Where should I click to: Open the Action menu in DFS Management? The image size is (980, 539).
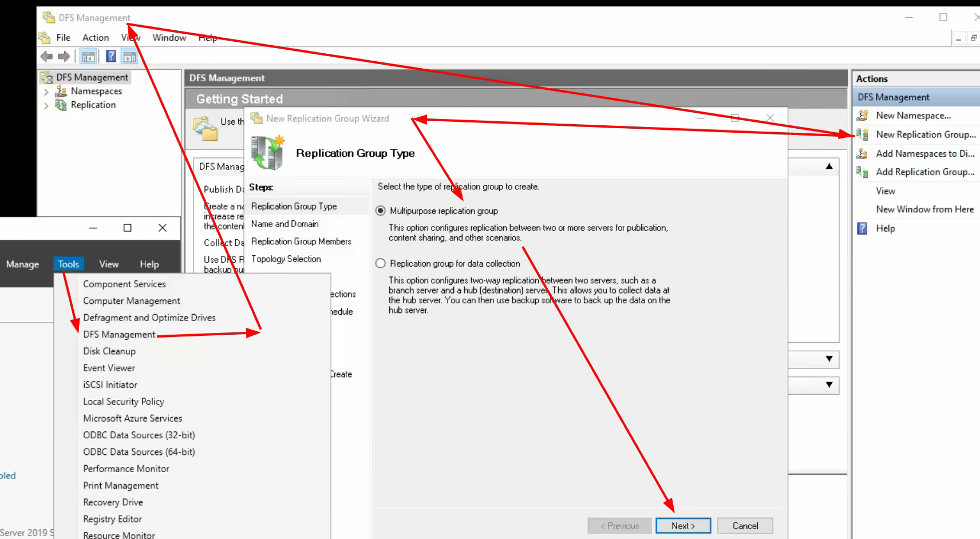point(96,38)
